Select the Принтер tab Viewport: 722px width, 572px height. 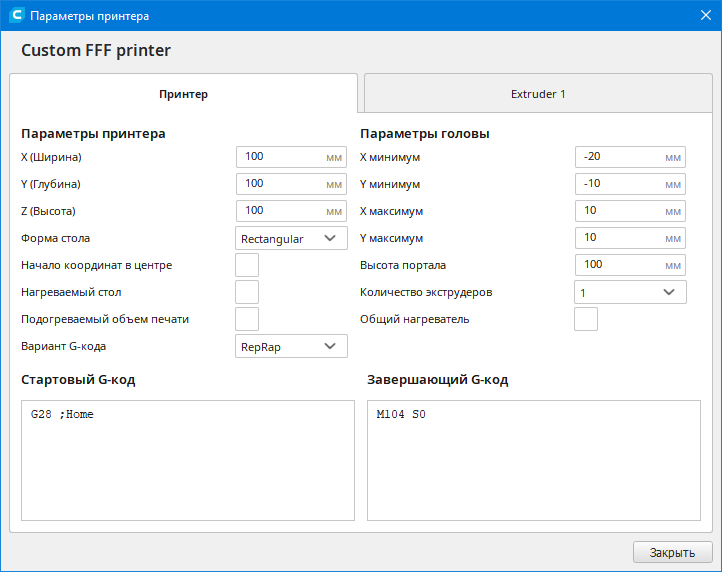[184, 94]
